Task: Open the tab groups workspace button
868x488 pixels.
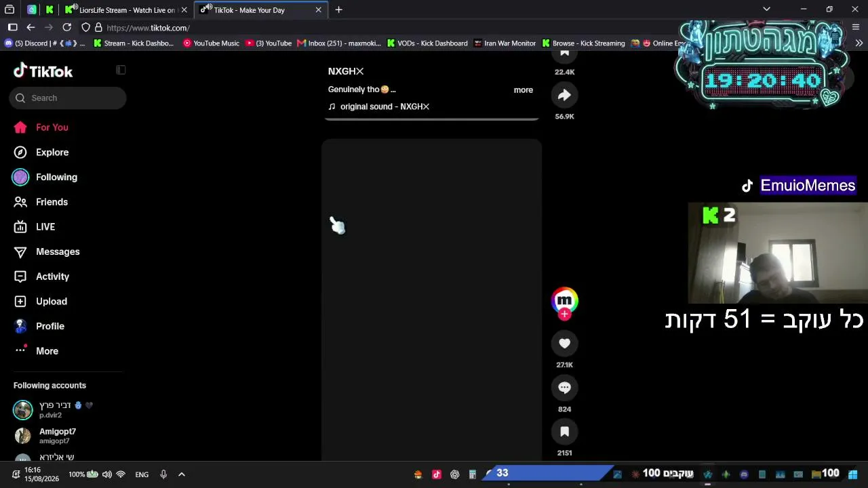Action: click(x=9, y=10)
